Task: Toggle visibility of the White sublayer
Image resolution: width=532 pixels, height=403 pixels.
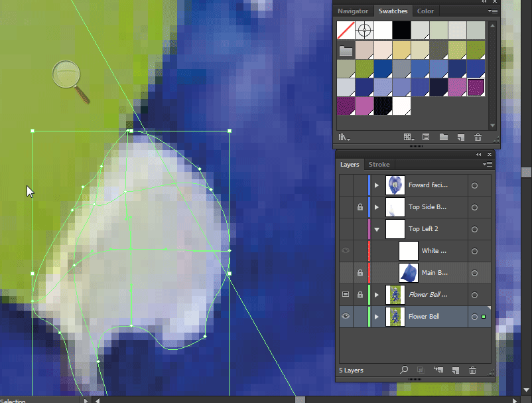Action: click(346, 250)
